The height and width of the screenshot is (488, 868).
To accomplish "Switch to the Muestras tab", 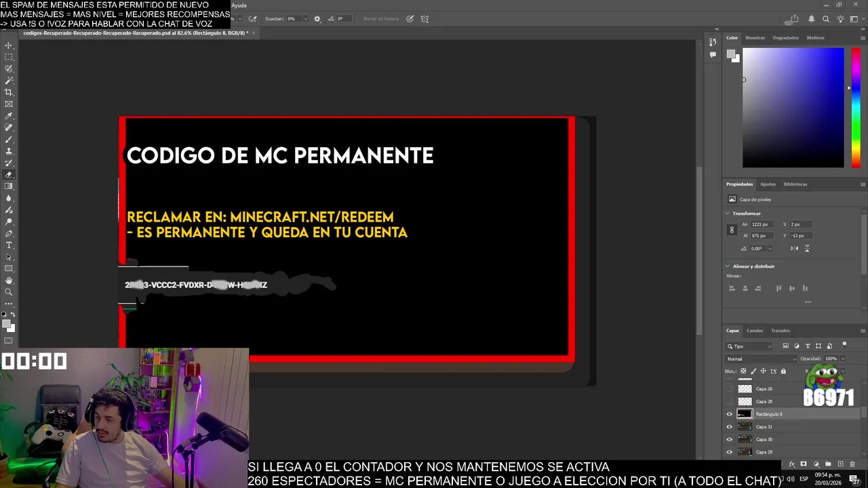I will pyautogui.click(x=755, y=38).
